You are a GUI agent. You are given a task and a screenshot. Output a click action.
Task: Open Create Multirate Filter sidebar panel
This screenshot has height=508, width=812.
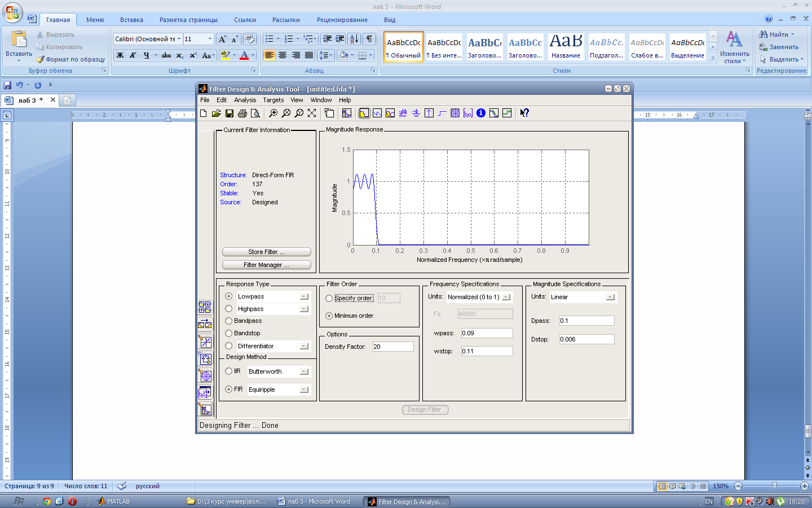pyautogui.click(x=205, y=308)
